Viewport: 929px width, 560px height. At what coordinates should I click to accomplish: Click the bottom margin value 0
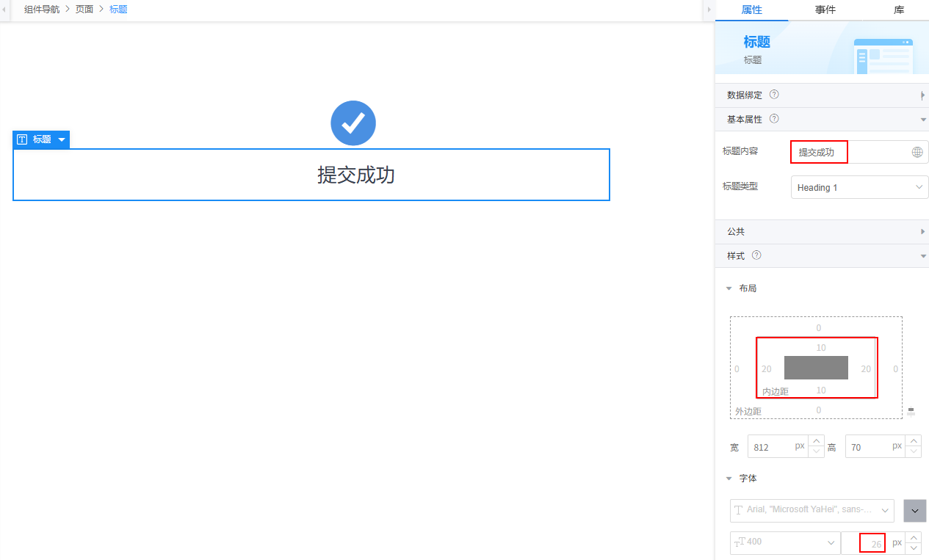(819, 410)
